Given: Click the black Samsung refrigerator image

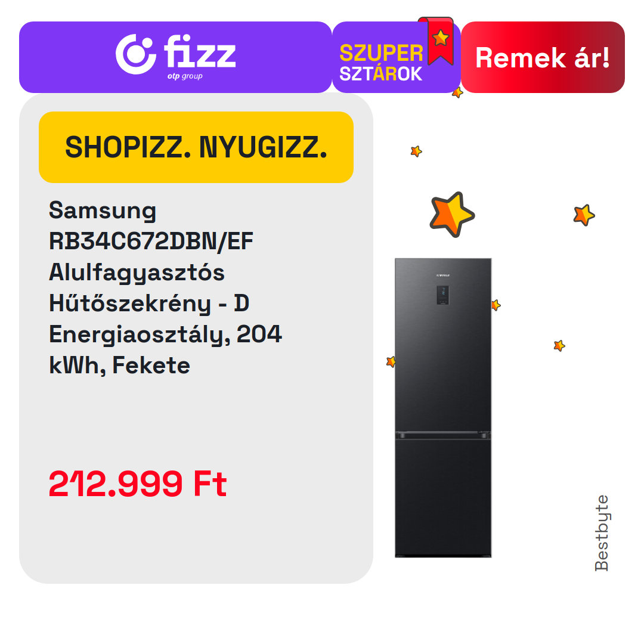Looking at the screenshot, I should tap(442, 407).
